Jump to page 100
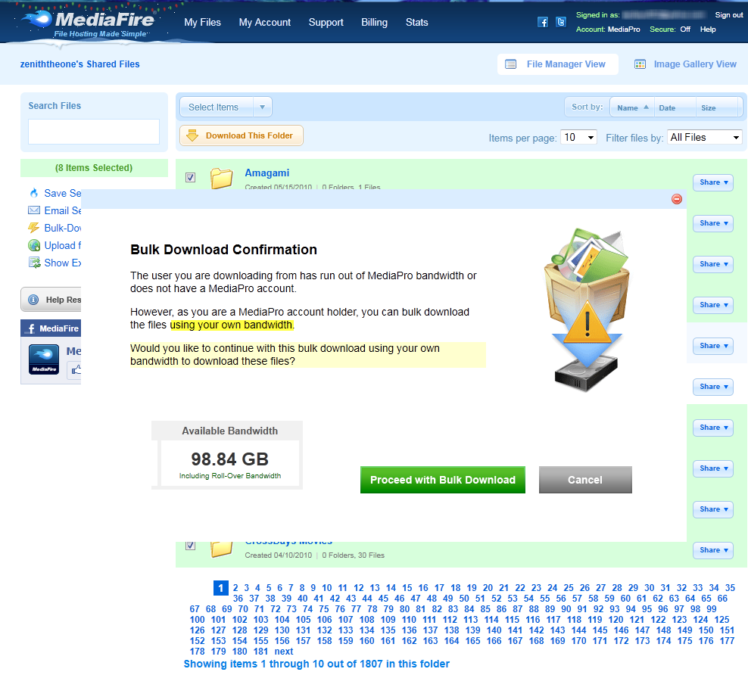 (x=197, y=620)
